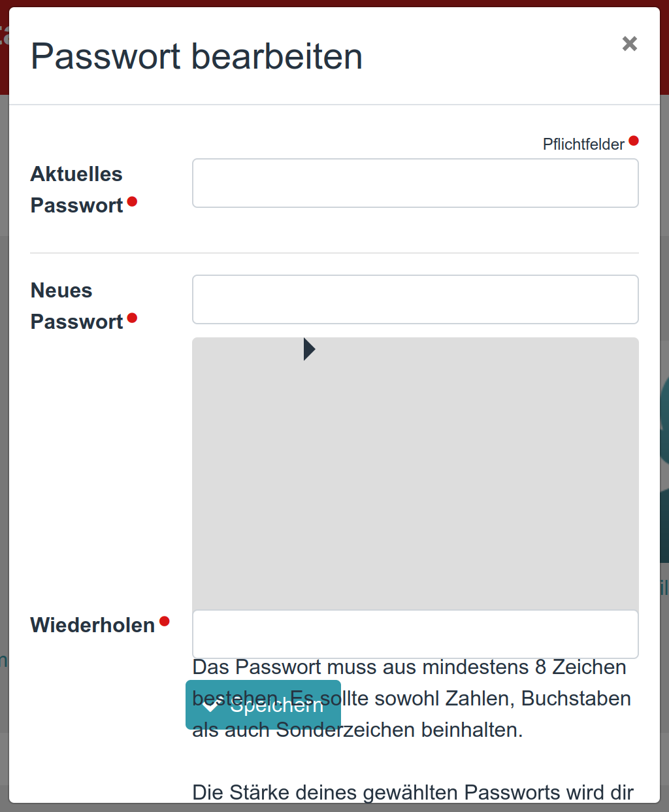Select the Aktuelles Passwort input field
This screenshot has width=669, height=812.
click(x=416, y=183)
